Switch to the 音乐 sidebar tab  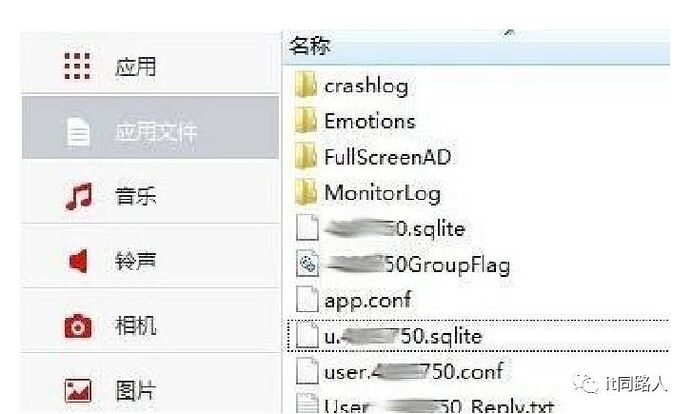(x=150, y=192)
